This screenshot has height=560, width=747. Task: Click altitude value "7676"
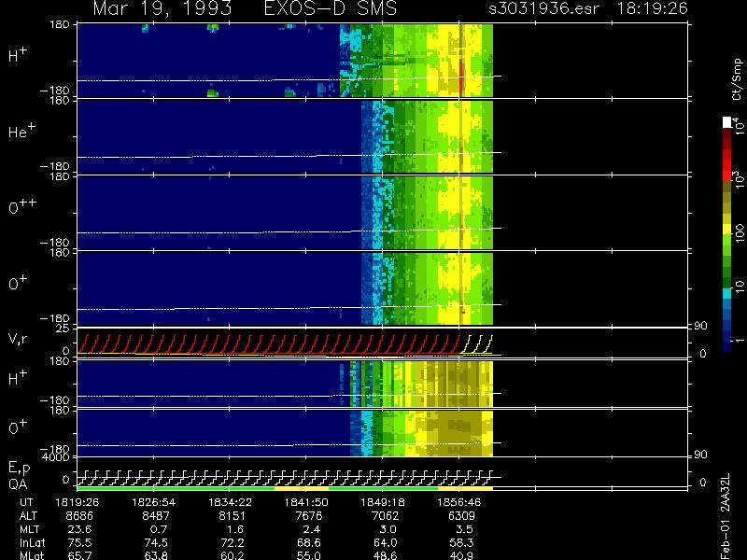coord(309,516)
